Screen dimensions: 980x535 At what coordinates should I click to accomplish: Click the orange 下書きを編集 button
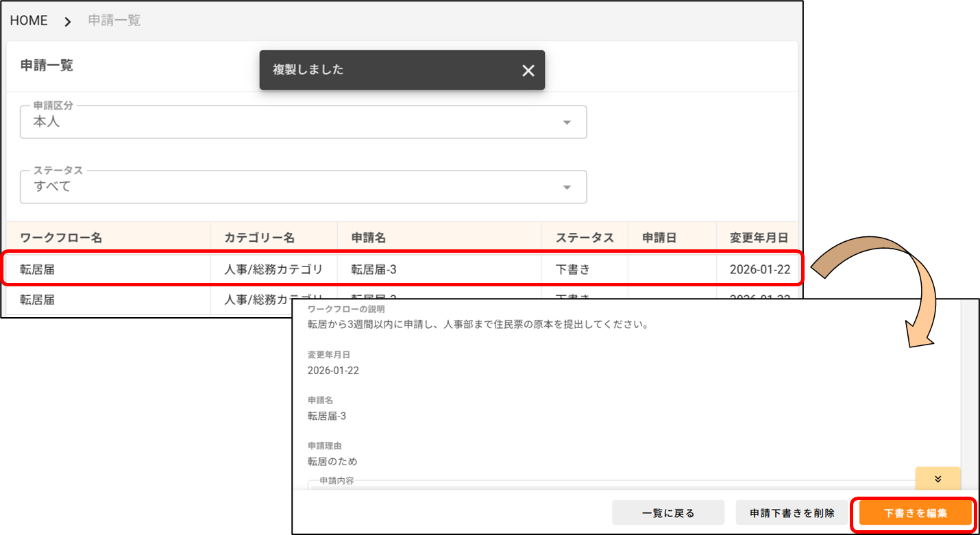click(915, 512)
